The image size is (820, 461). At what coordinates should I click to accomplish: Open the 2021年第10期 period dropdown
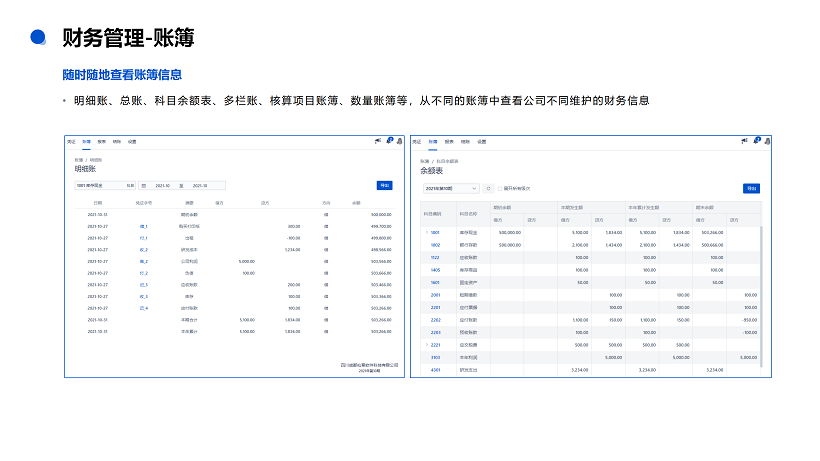451,188
